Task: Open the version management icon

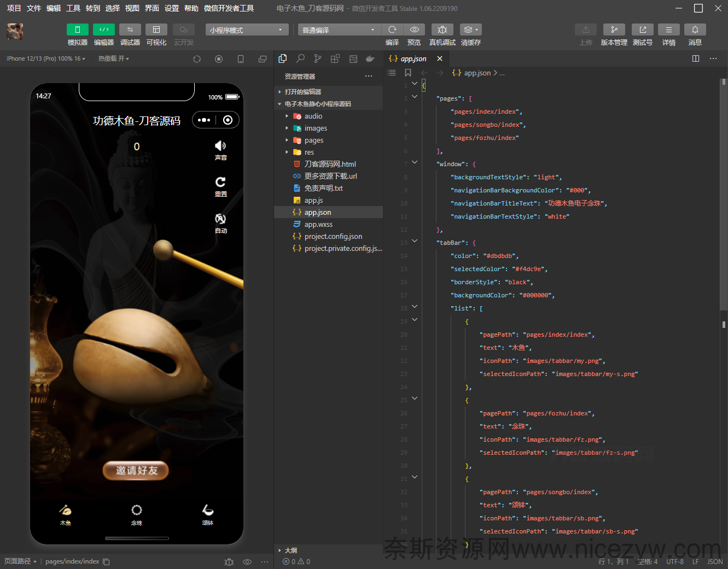Action: click(614, 30)
